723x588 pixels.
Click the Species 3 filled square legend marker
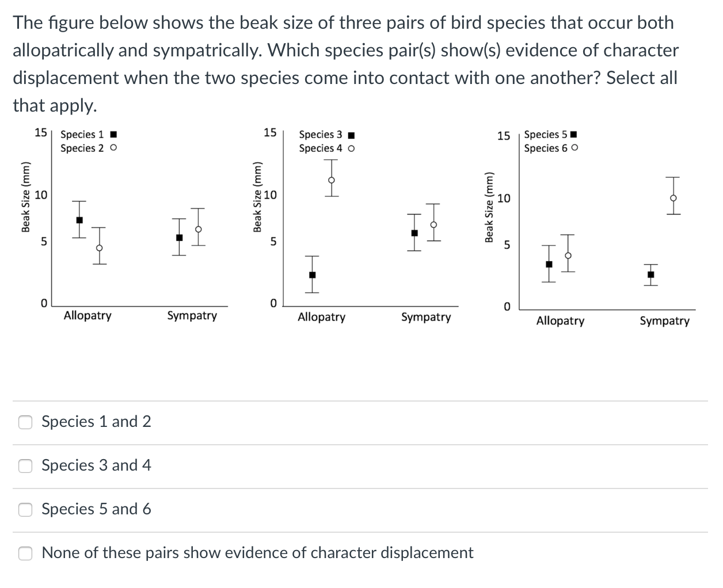pos(350,135)
